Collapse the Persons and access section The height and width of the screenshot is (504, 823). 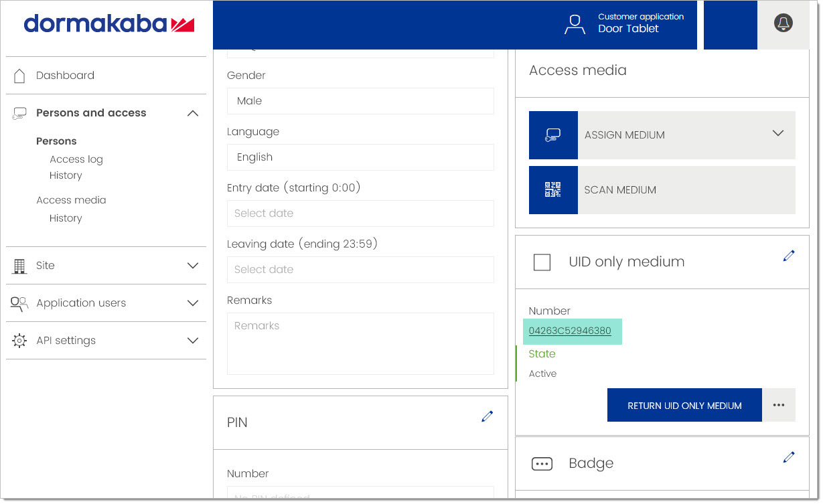[x=192, y=113]
